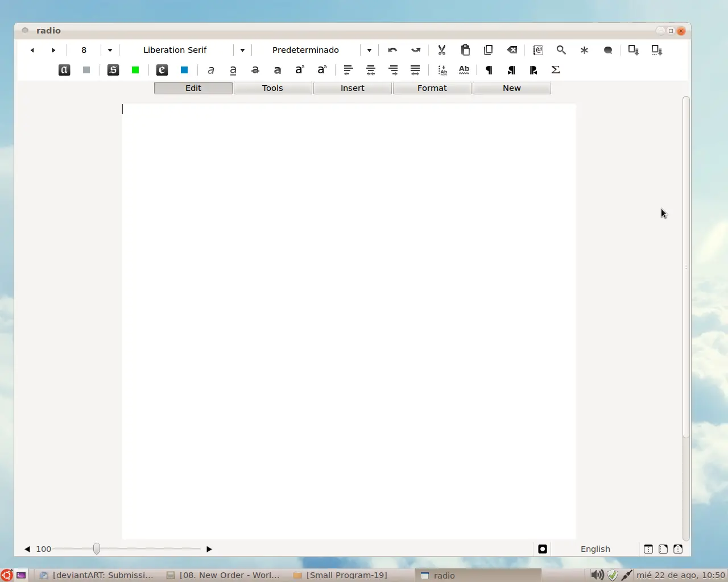Cut selection with scissors icon
The height and width of the screenshot is (582, 728).
point(442,50)
